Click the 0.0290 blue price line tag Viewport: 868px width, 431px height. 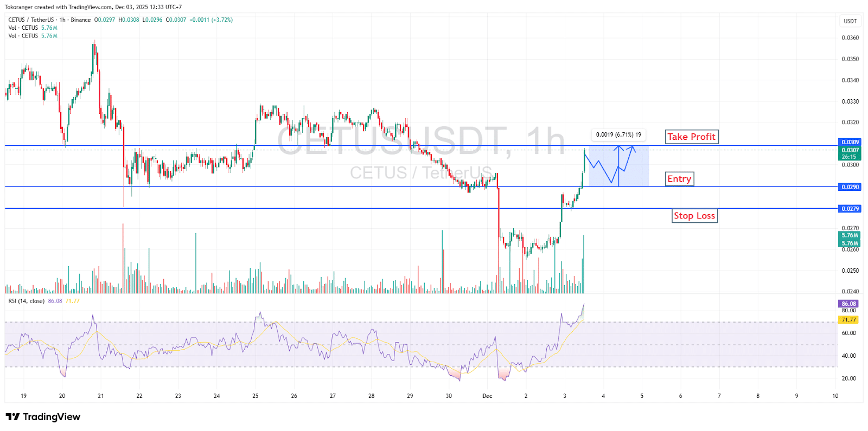(850, 187)
